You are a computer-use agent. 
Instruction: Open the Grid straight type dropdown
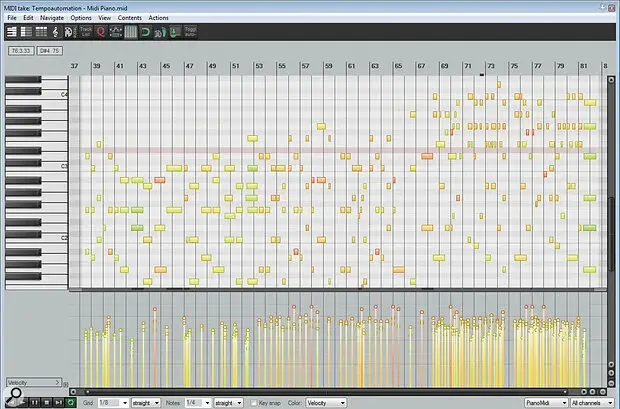(x=146, y=403)
